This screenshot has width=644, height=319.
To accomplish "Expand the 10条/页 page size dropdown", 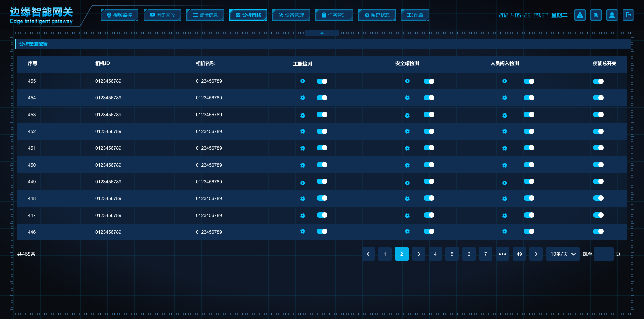I will pos(562,254).
